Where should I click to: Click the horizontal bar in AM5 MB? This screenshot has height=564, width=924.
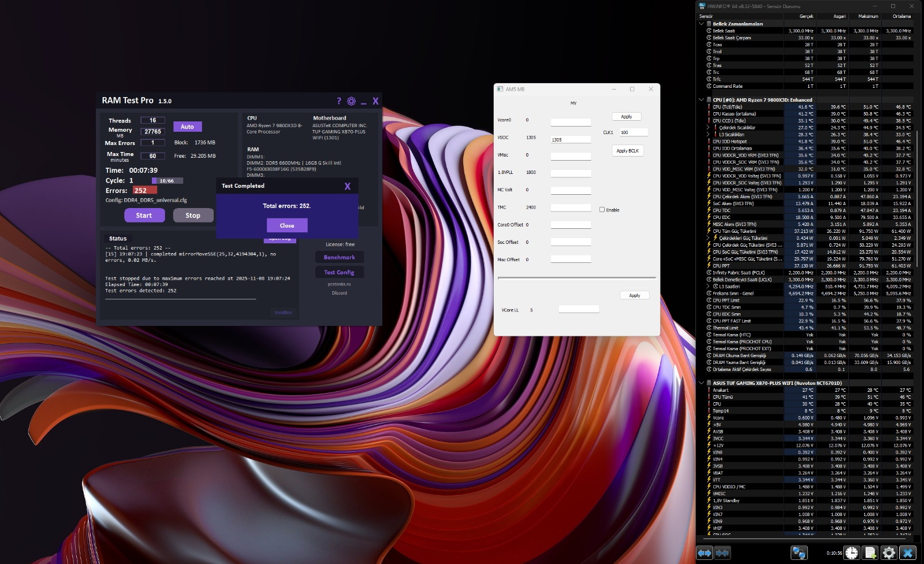(577, 278)
